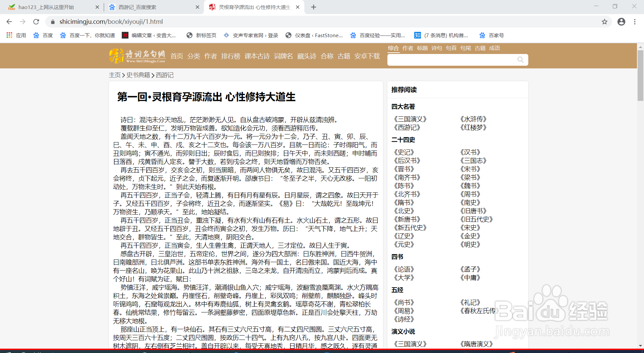This screenshot has width=644, height=353.
Task: Close the 灵根育孕源流出 tab
Action: (298, 7)
